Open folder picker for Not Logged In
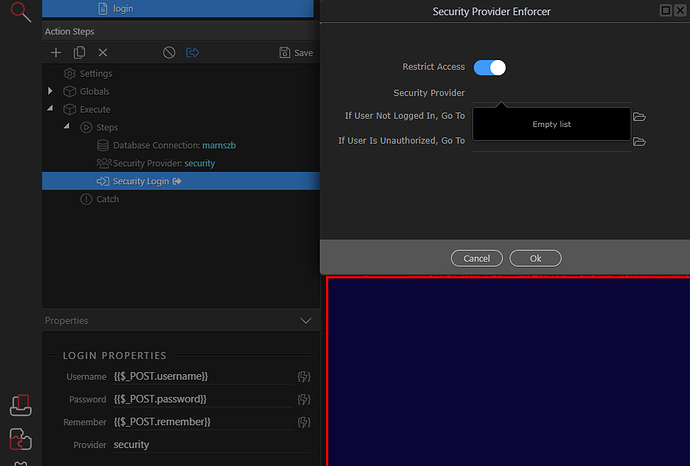 639,117
